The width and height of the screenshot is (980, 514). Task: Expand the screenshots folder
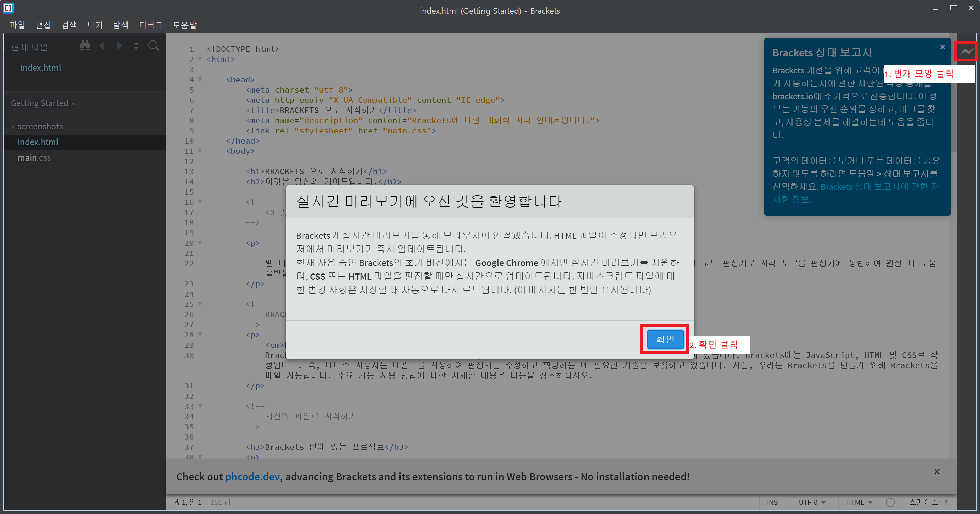[x=40, y=126]
